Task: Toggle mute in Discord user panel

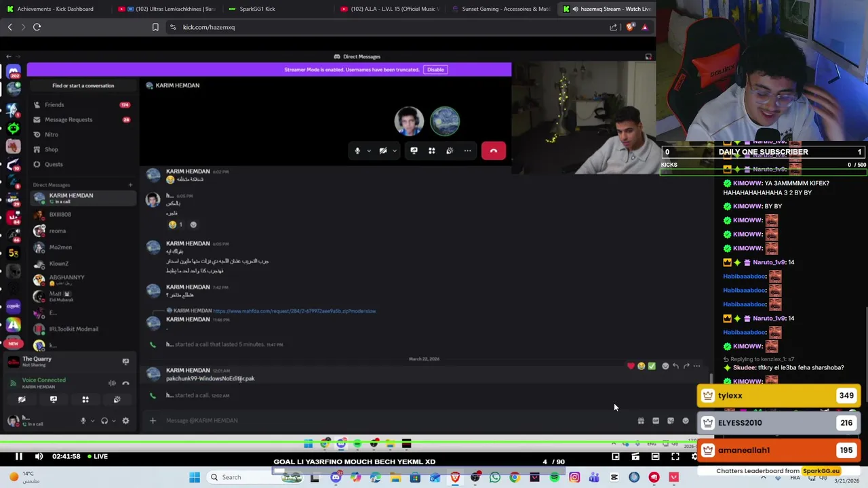Action: tap(83, 421)
